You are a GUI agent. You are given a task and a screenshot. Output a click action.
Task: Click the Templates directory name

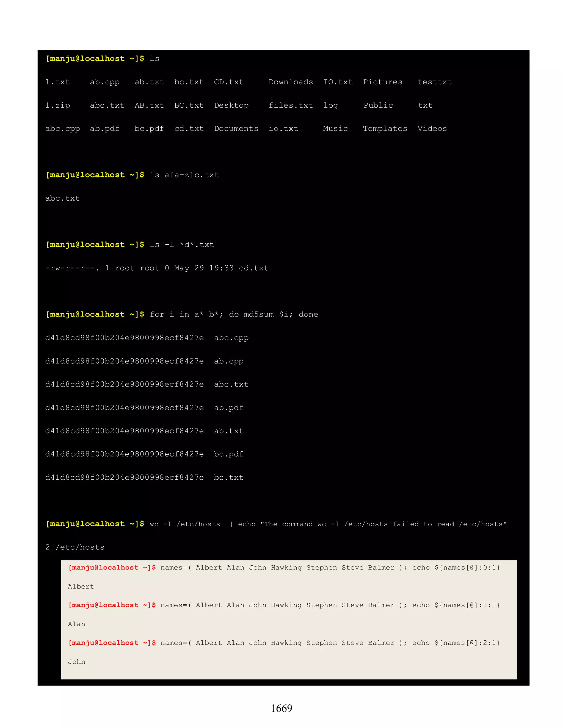coord(385,129)
